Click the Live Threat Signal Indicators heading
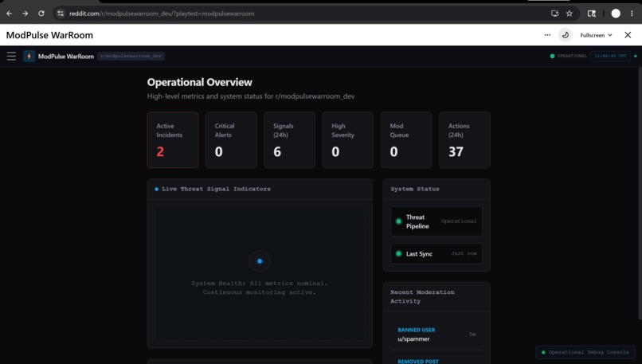The width and height of the screenshot is (642, 364). point(216,189)
